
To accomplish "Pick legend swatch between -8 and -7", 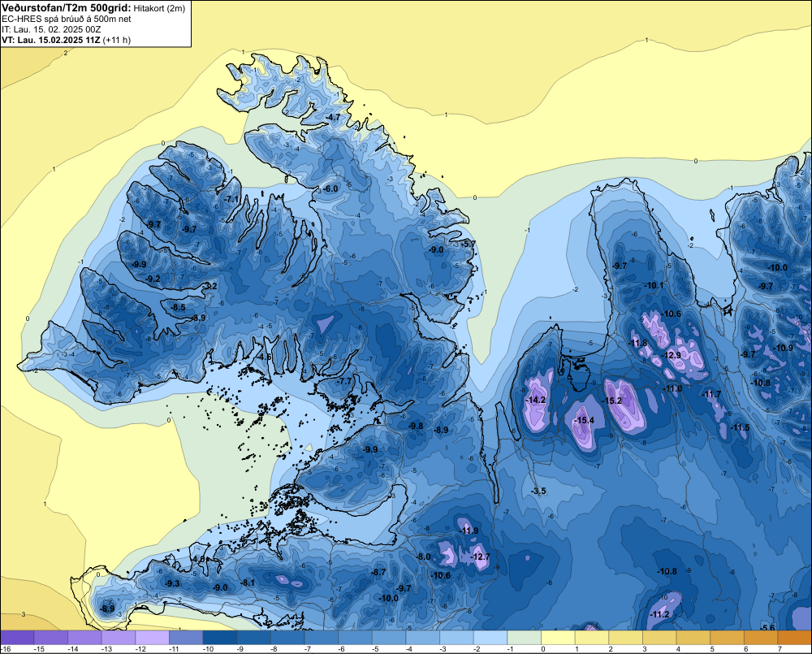I will pyautogui.click(x=287, y=638).
